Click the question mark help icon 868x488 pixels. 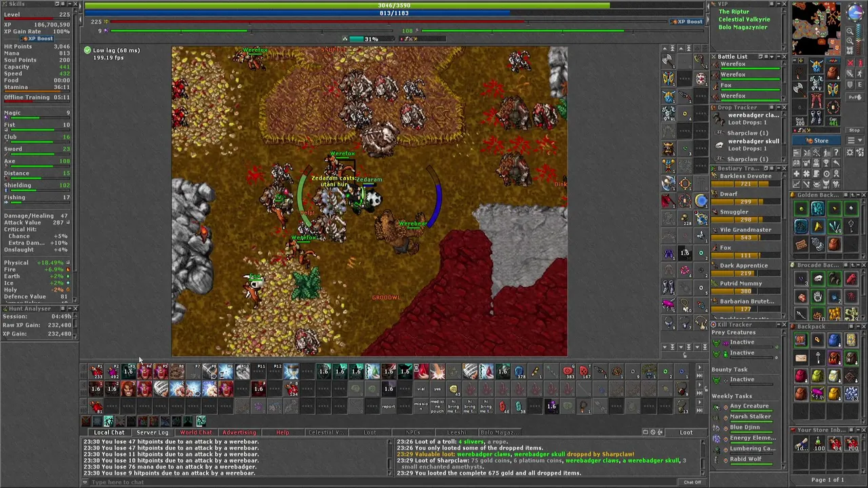(x=836, y=152)
